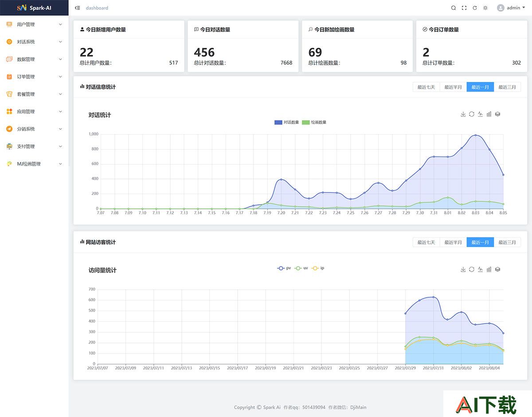Open the MJ绘画管理 menu item
The width and height of the screenshot is (532, 417).
(x=34, y=164)
